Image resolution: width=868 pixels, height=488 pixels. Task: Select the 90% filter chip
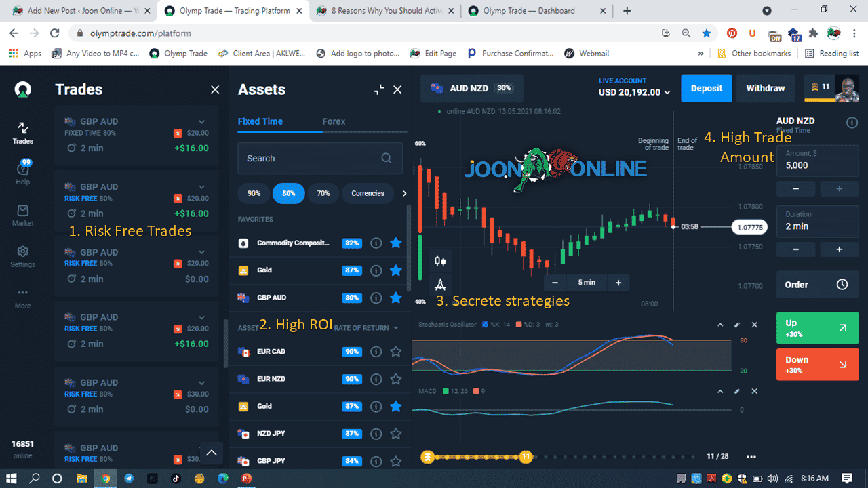tap(254, 193)
